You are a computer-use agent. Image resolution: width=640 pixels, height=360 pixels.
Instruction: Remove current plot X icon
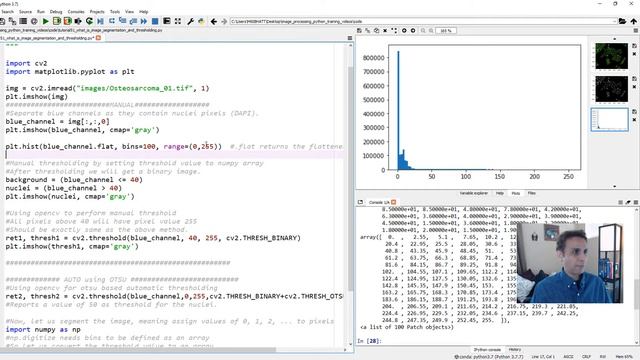(385, 31)
